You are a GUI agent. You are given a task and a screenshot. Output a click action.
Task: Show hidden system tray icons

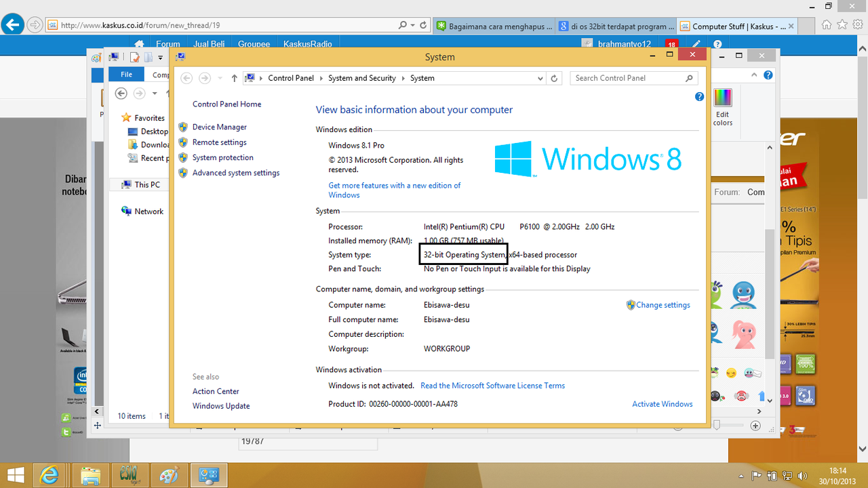741,475
